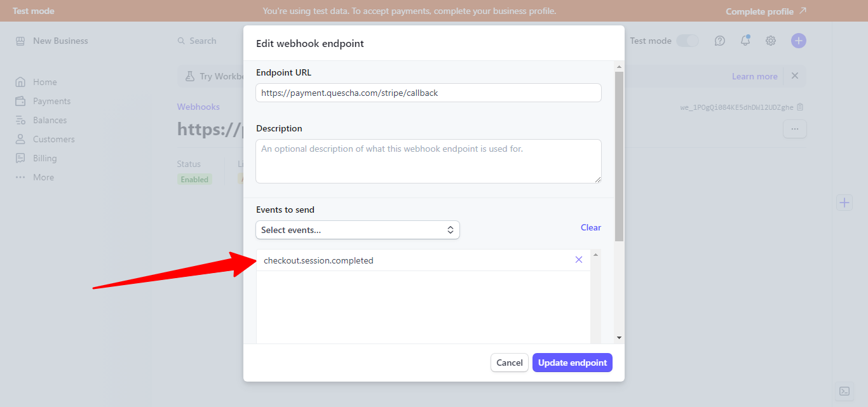
Task: Go to Payments in the sidebar
Action: click(x=51, y=101)
